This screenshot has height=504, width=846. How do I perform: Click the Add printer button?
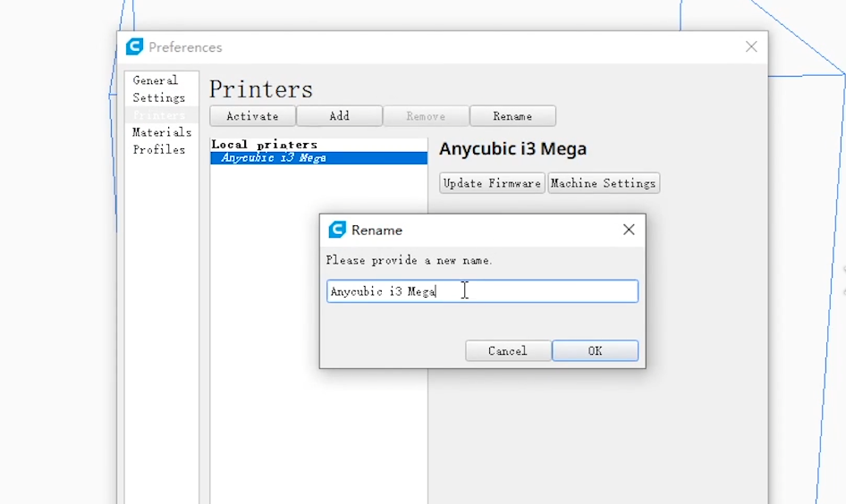[x=339, y=116]
